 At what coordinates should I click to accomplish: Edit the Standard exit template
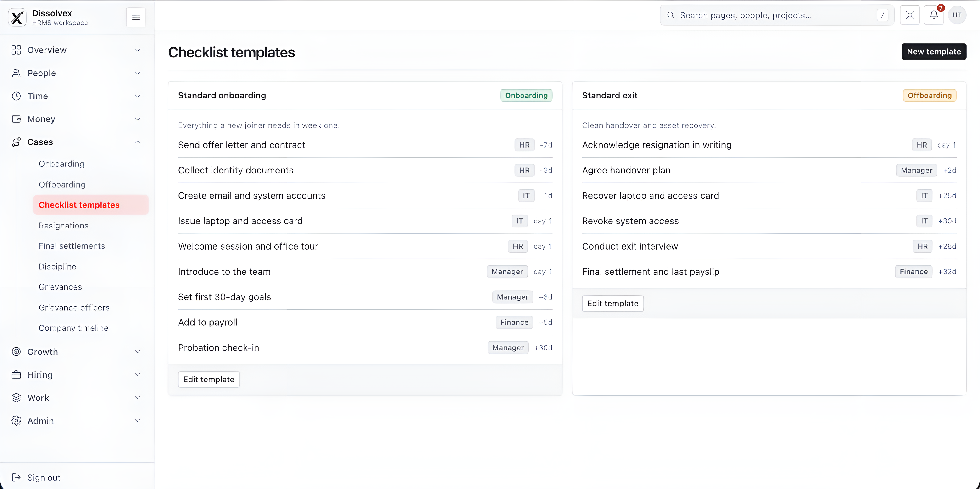click(x=612, y=303)
